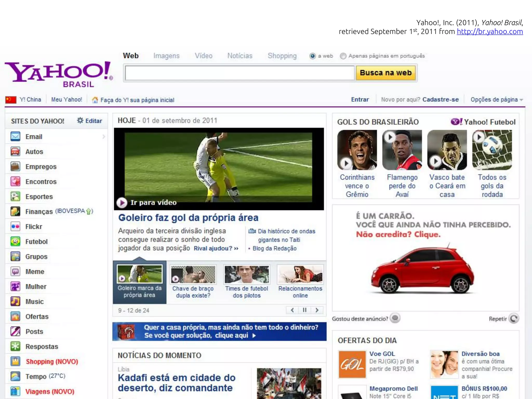The height and width of the screenshot is (399, 532).
Task: Click the Yahoo! Brasil logo
Action: [59, 74]
